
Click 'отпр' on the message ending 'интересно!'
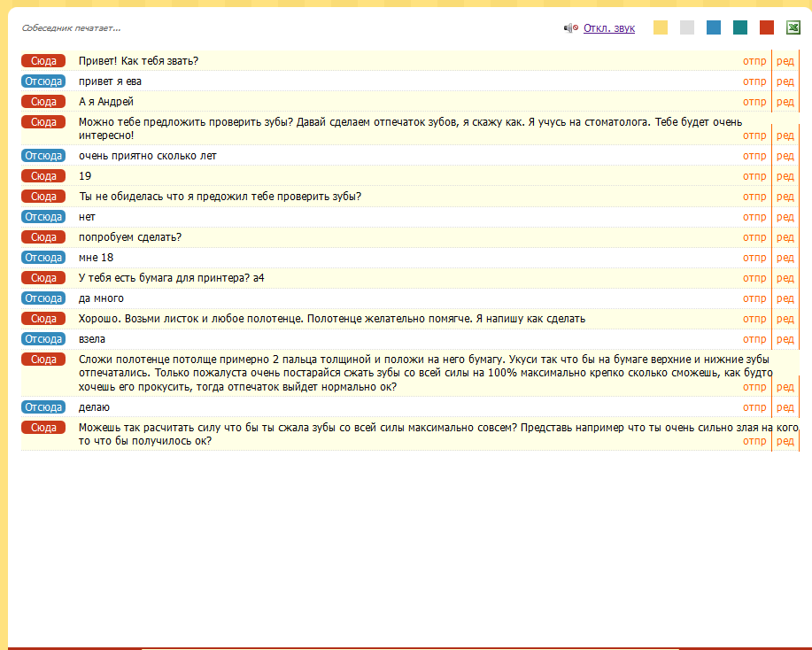coord(754,135)
